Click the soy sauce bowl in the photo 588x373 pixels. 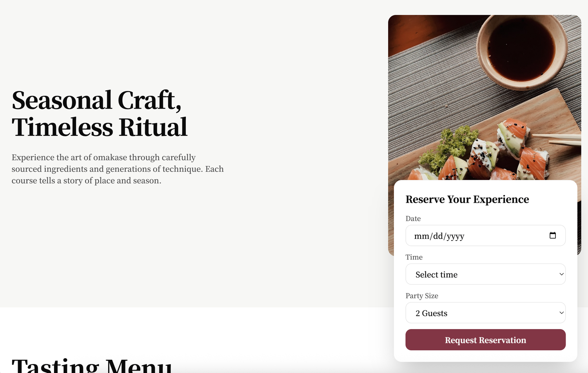click(522, 49)
